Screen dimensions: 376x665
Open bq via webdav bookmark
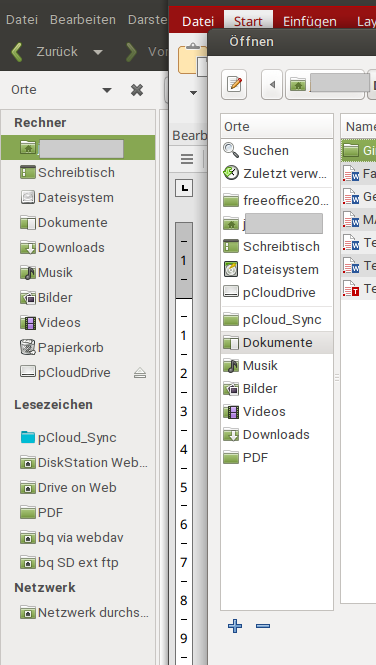[x=78, y=538]
